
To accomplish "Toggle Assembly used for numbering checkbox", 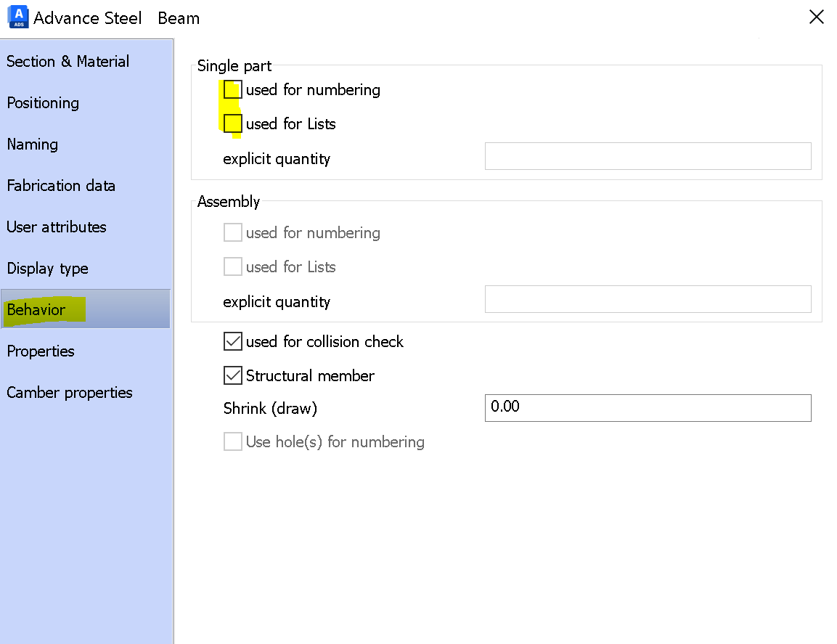I will click(x=233, y=233).
